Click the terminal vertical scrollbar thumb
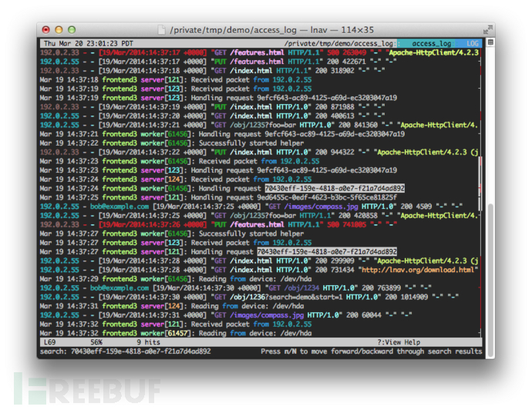 [x=490, y=280]
